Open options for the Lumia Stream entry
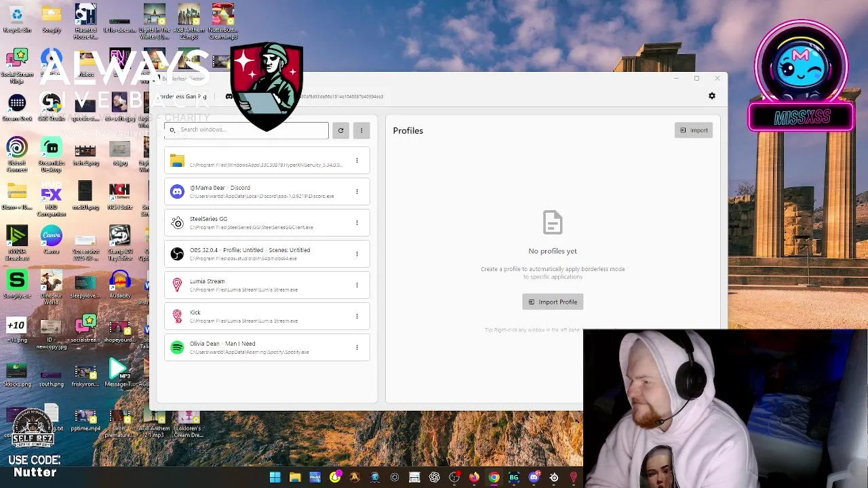 coord(357,285)
